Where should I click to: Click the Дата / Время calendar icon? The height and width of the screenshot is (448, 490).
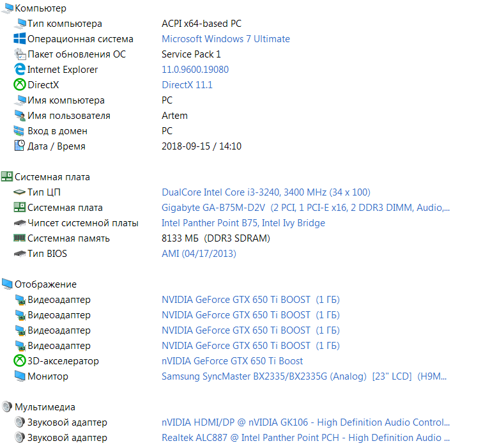[19, 146]
